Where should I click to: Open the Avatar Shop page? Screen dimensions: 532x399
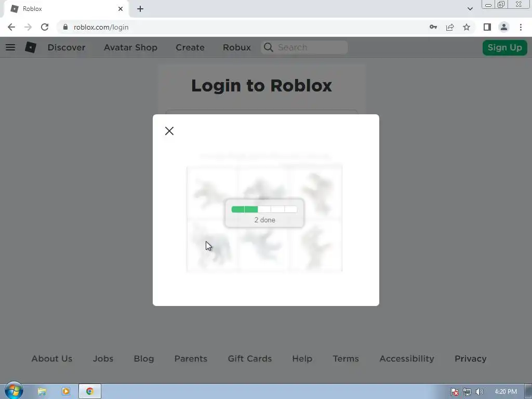pyautogui.click(x=130, y=47)
